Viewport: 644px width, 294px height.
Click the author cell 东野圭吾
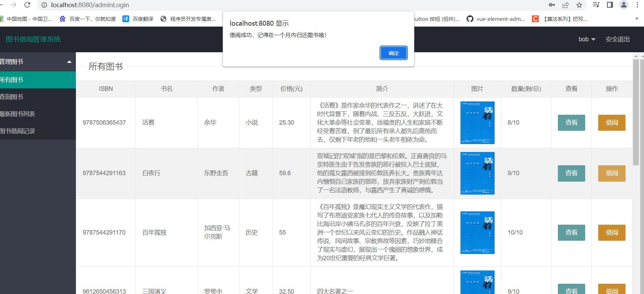pos(216,173)
